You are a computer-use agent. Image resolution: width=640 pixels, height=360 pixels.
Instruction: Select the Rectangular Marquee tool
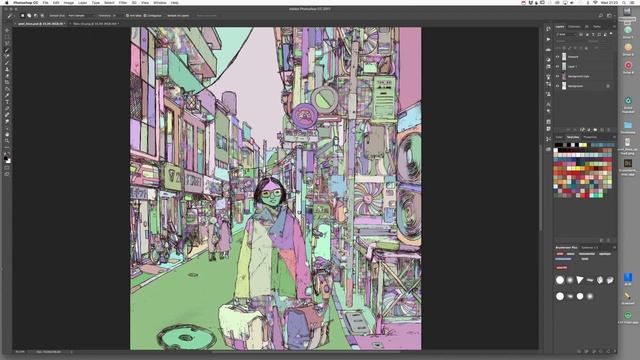point(7,37)
